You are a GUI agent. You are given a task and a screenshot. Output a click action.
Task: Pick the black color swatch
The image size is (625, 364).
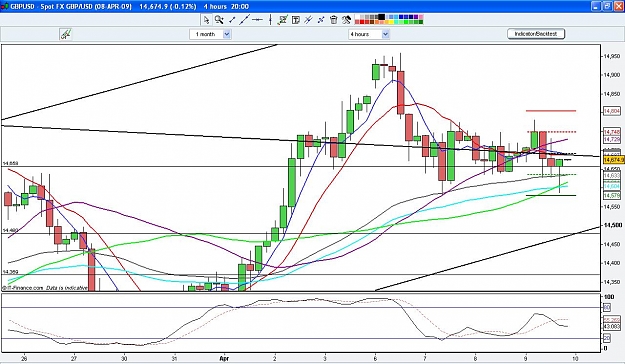click(381, 17)
